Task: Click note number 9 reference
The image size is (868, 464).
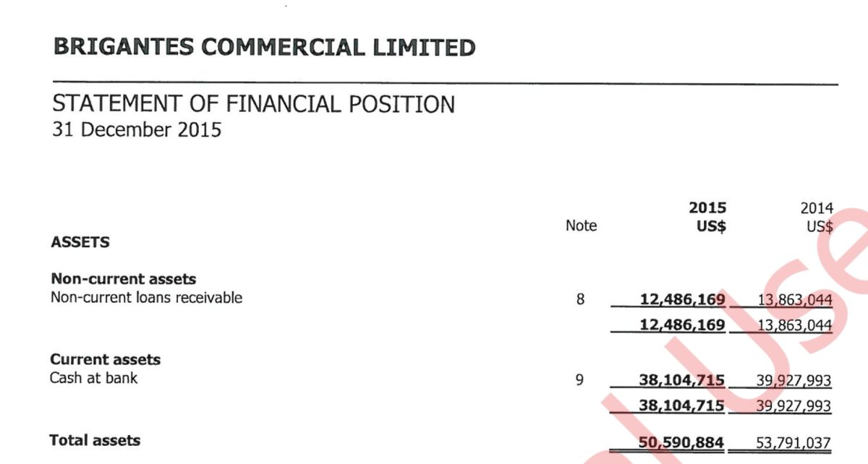Action: point(579,379)
